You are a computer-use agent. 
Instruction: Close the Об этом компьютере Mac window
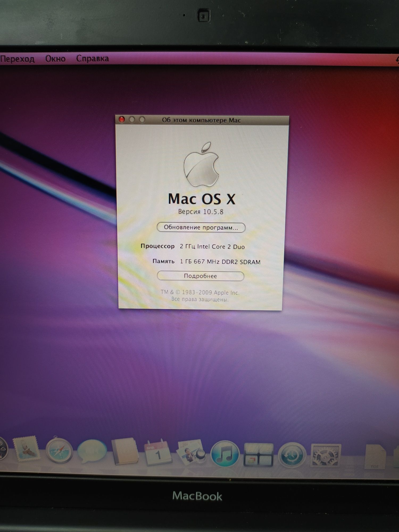coord(122,120)
